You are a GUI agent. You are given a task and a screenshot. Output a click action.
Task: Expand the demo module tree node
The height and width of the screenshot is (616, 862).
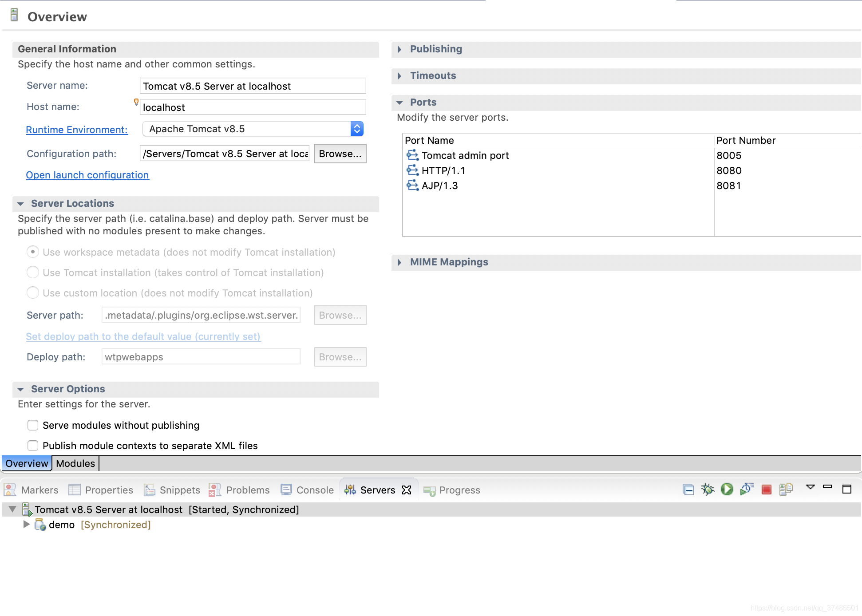point(26,524)
